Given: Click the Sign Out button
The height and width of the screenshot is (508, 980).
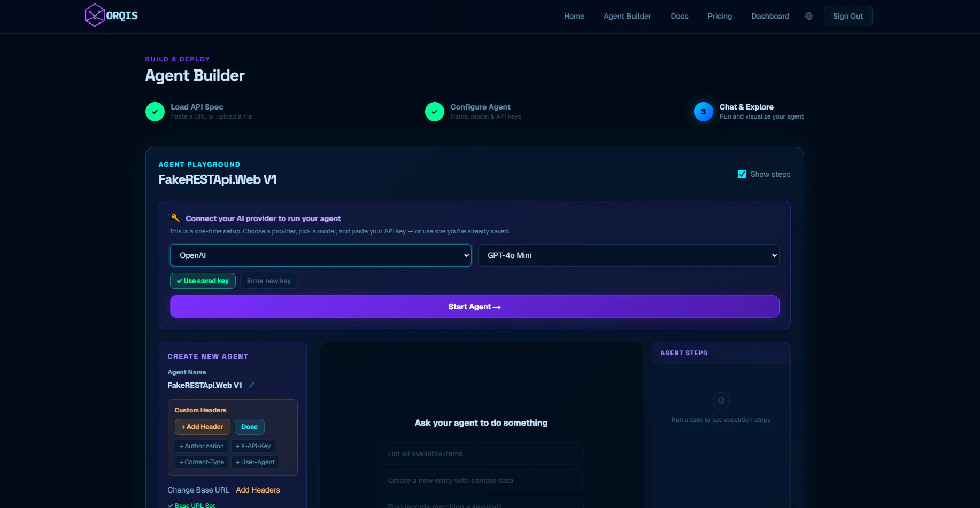Looking at the screenshot, I should [x=848, y=16].
